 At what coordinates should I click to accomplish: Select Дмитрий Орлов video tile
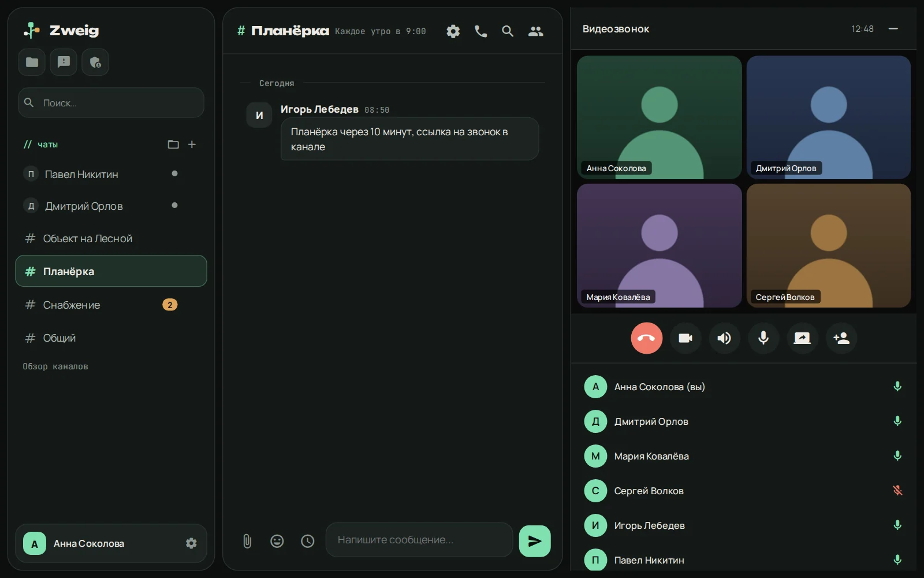coord(829,117)
